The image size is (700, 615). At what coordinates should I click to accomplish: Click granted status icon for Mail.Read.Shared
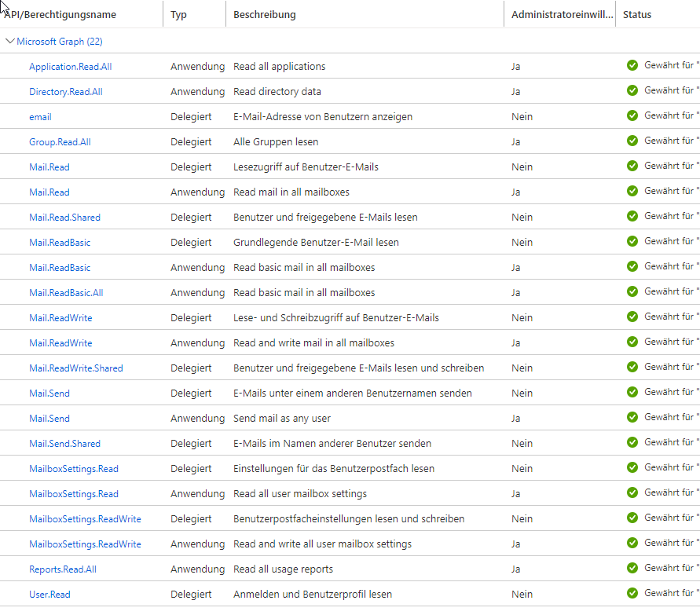tap(632, 216)
